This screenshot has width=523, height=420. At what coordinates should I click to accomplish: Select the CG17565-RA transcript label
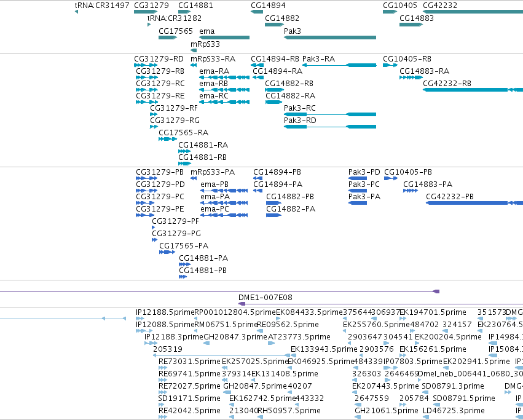pos(184,133)
